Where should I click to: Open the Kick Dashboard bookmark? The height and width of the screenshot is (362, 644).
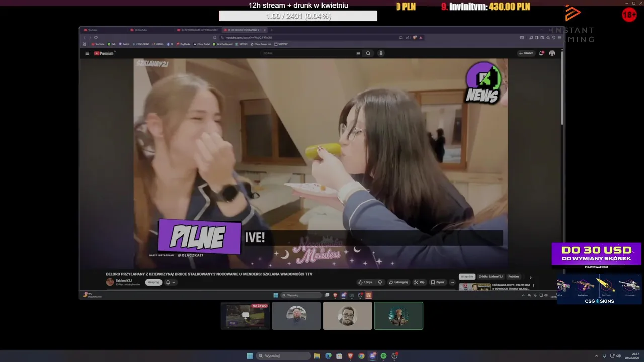223,44
